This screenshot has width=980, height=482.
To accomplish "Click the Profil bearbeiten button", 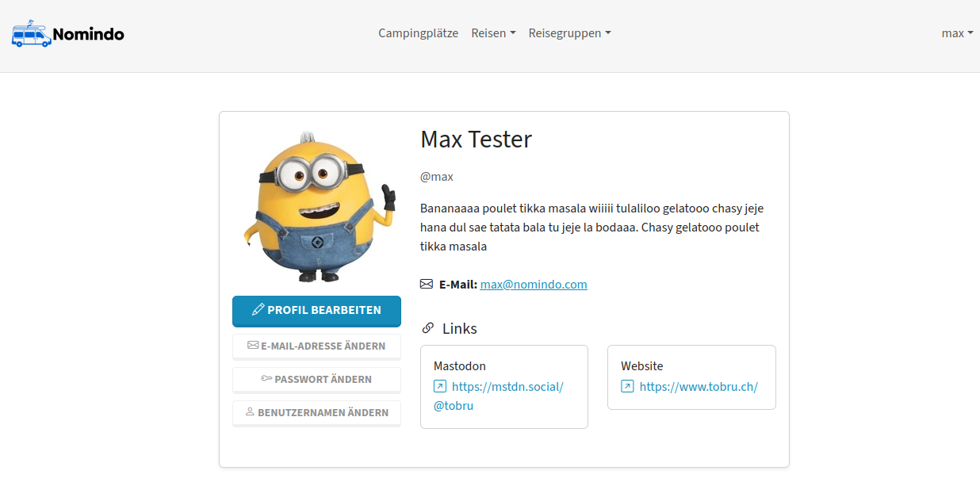I will [316, 310].
